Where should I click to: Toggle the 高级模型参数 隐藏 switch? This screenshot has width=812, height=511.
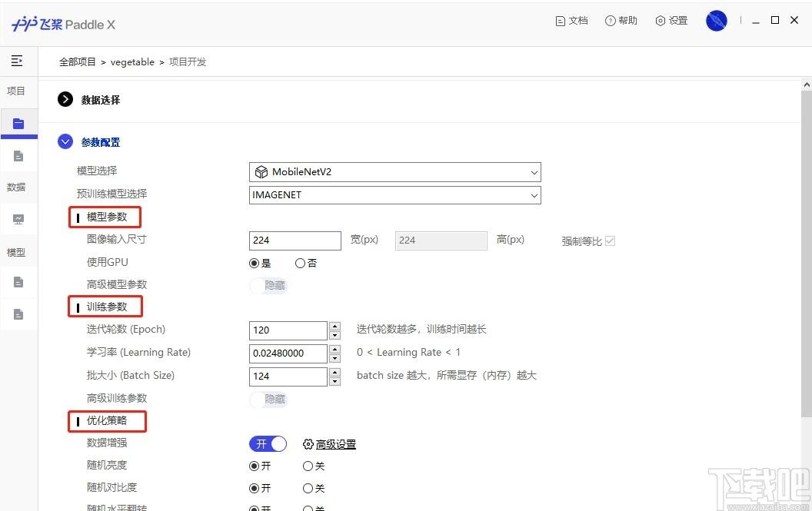268,285
